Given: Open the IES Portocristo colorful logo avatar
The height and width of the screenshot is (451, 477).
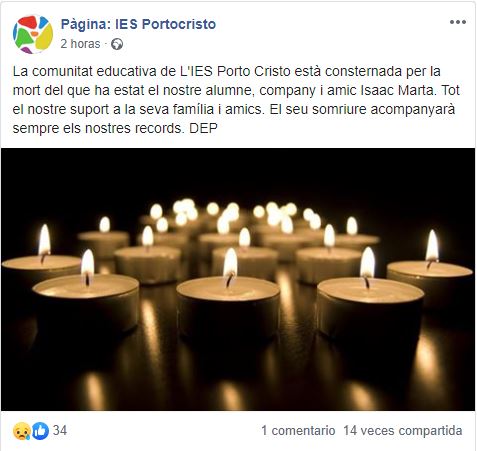Looking at the screenshot, I should pos(33,34).
